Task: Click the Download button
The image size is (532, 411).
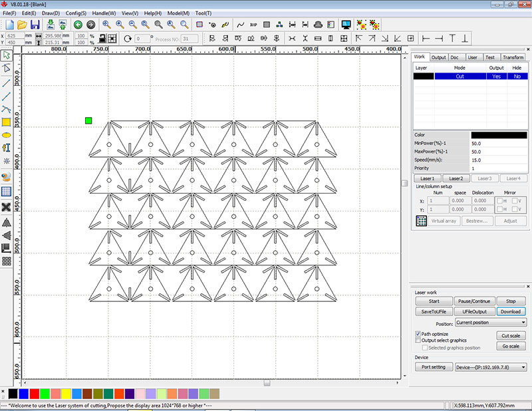Action: click(511, 311)
